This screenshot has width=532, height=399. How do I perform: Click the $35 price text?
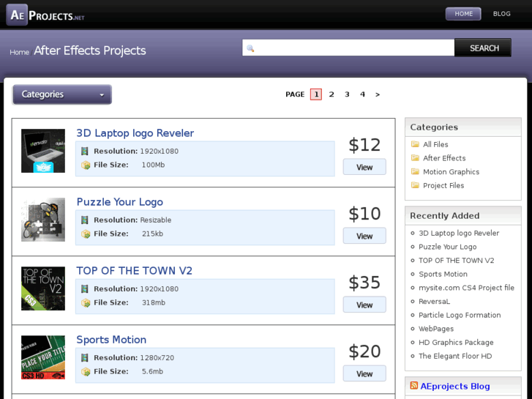point(364,283)
